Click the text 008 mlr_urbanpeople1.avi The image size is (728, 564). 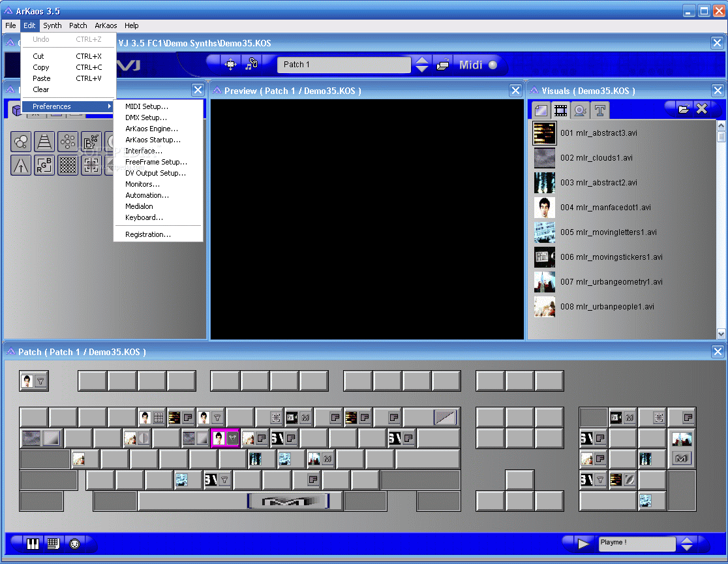pyautogui.click(x=607, y=307)
